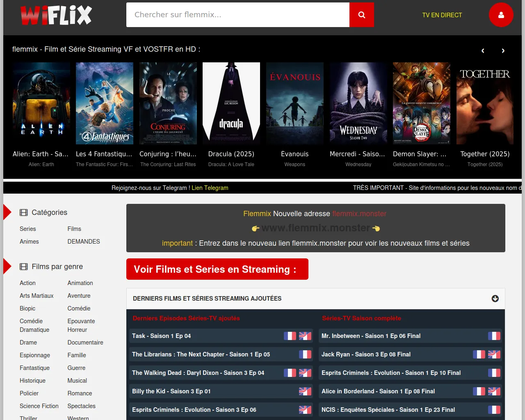525x420 pixels.
Task: Select the Aventure genre
Action: tap(79, 296)
